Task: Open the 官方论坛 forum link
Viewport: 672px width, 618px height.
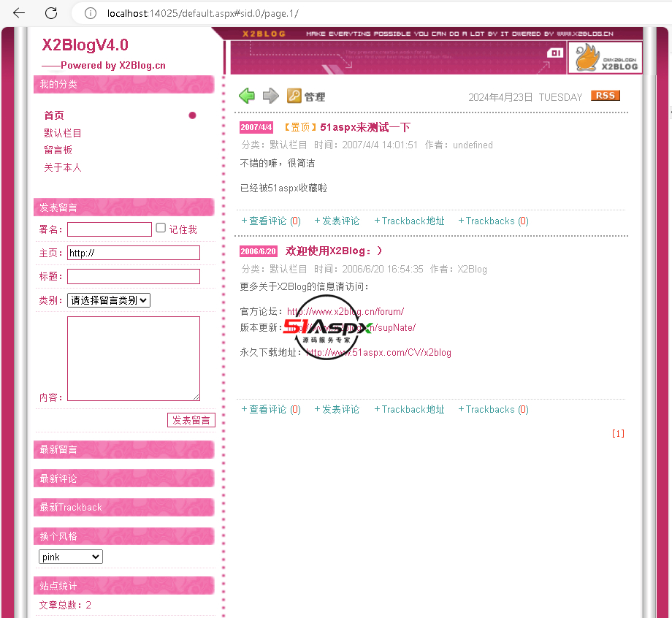Action: coord(345,312)
